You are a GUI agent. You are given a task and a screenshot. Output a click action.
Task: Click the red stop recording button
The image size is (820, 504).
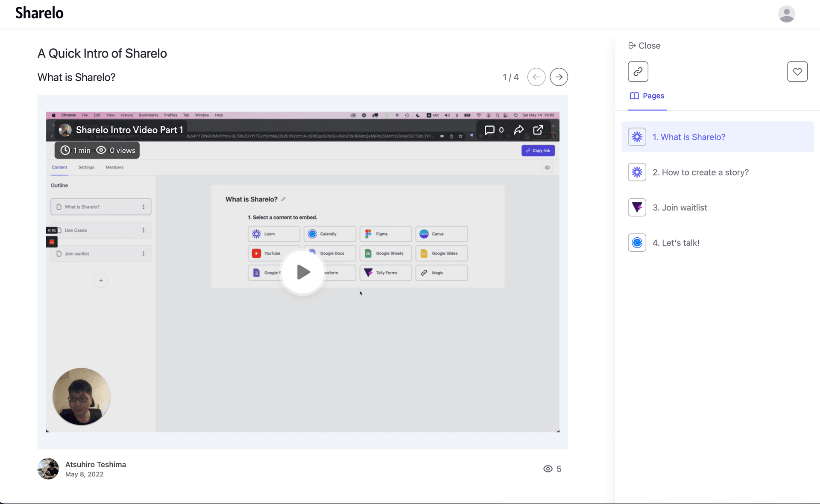point(52,242)
